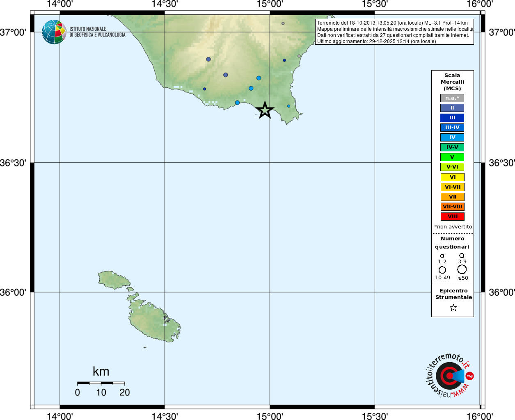Select the ≥50 questionnaires circle symbol
515x420 pixels.
pyautogui.click(x=462, y=269)
